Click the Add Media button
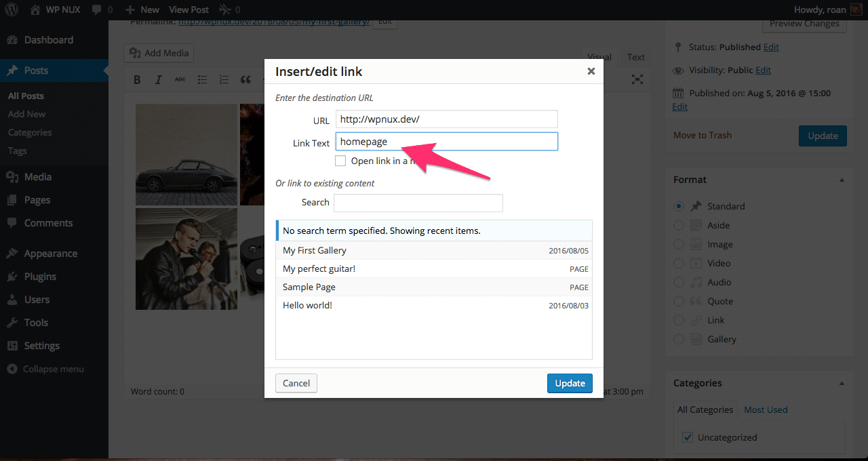This screenshot has height=461, width=868. (159, 53)
